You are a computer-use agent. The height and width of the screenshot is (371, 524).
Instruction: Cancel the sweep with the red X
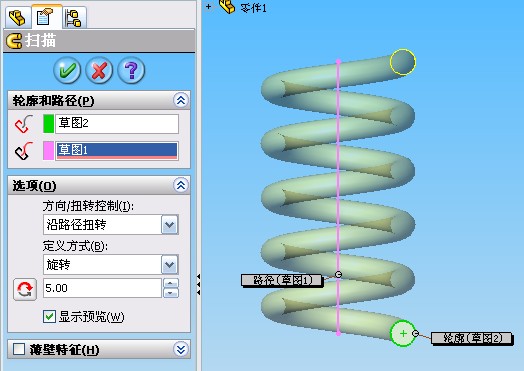pos(99,70)
